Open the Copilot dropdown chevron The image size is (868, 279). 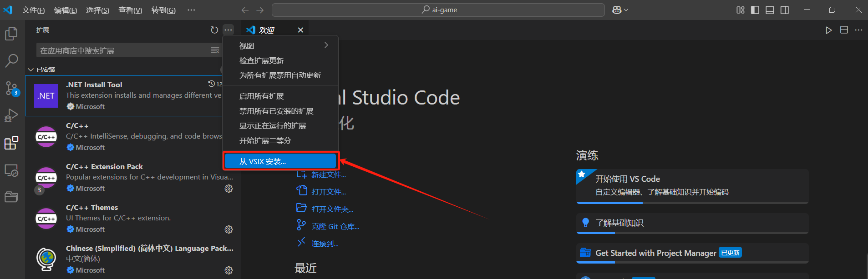point(626,10)
